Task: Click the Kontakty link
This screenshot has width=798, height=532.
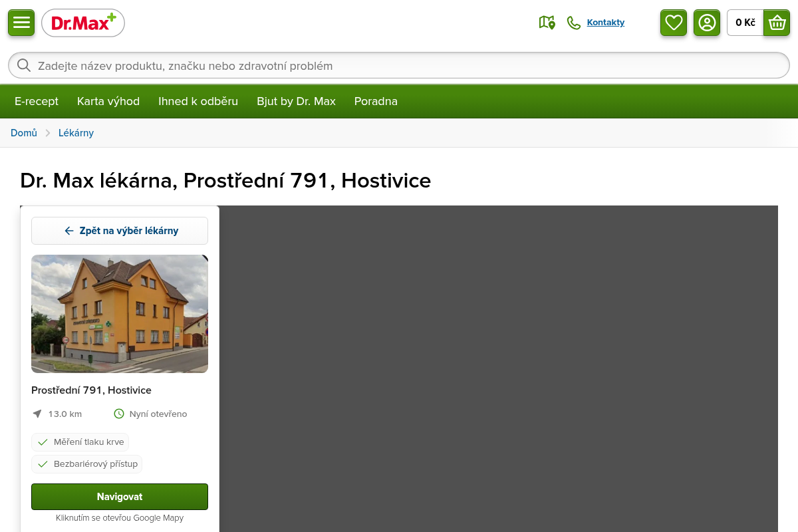Action: (605, 23)
